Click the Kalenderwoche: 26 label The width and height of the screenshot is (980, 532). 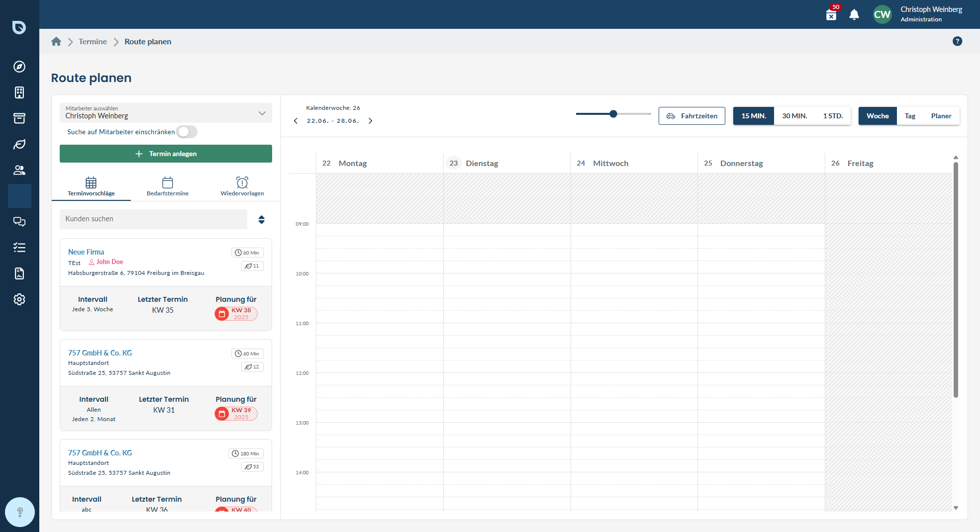[333, 108]
